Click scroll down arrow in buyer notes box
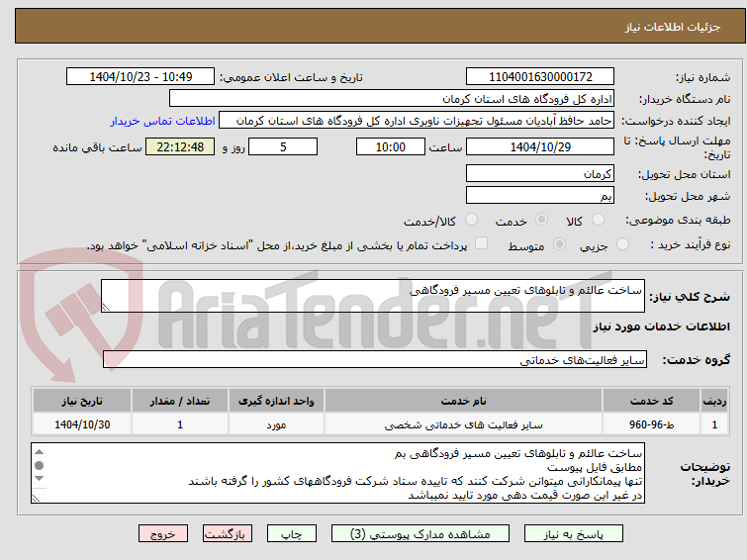This screenshot has width=747, height=560. pos(39,479)
